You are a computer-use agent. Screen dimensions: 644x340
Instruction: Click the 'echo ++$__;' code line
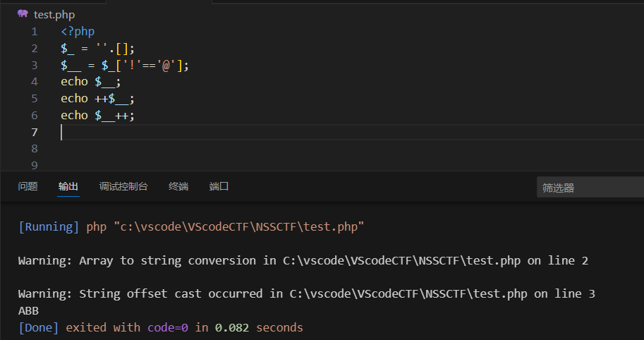click(x=97, y=99)
